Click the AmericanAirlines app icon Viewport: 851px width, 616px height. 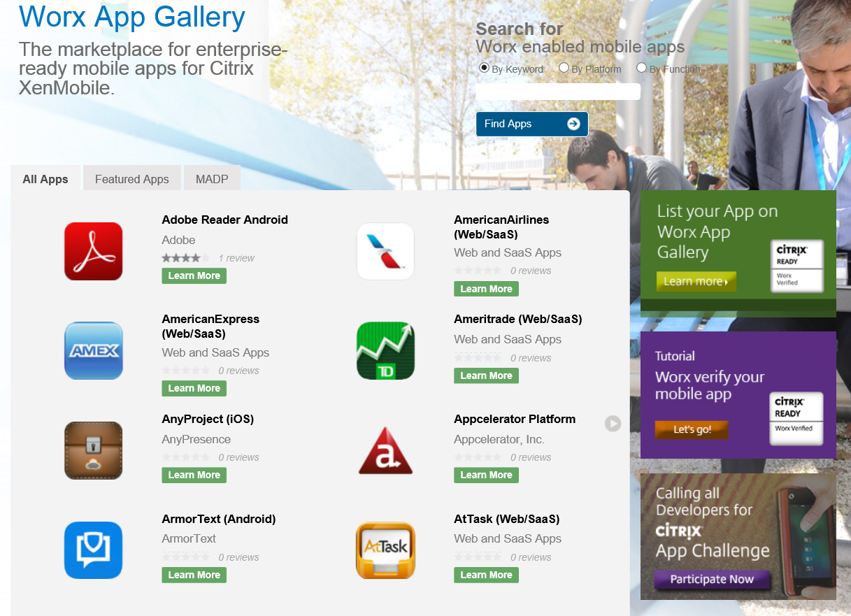tap(385, 251)
